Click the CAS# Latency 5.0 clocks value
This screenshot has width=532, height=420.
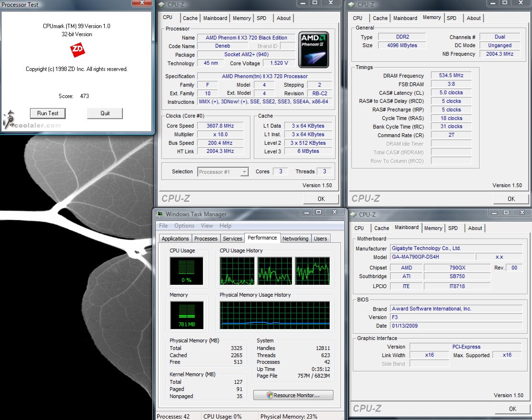[451, 92]
